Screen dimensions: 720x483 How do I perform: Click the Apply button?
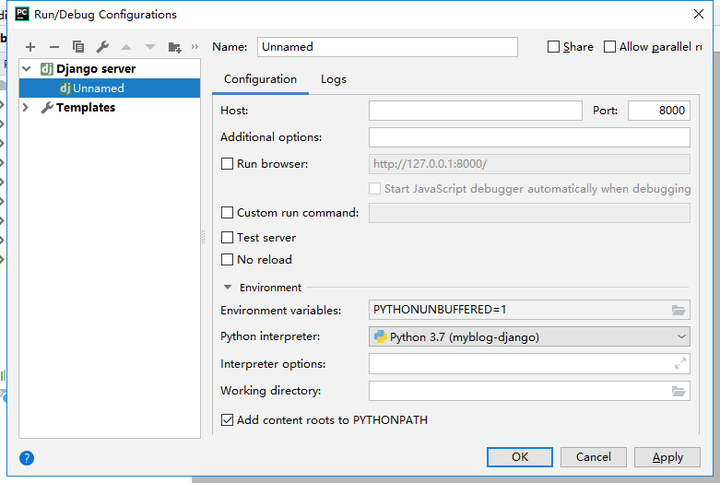point(667,457)
